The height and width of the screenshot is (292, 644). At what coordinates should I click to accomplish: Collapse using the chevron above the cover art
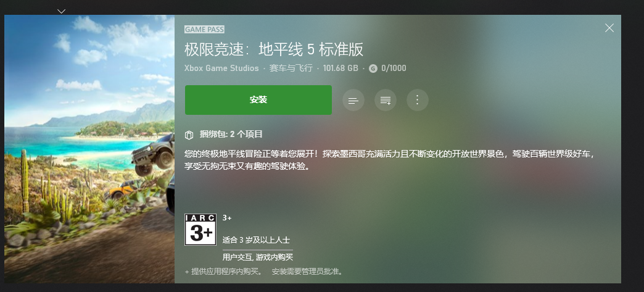[61, 11]
